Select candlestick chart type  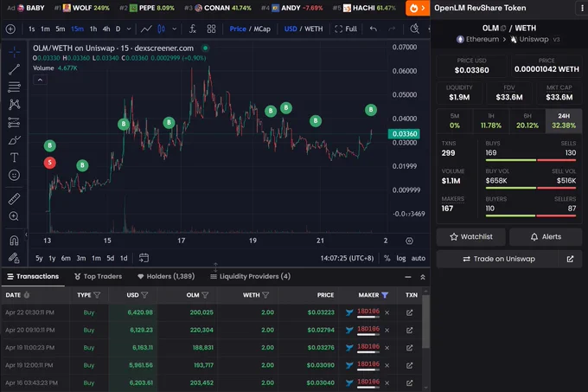161,29
